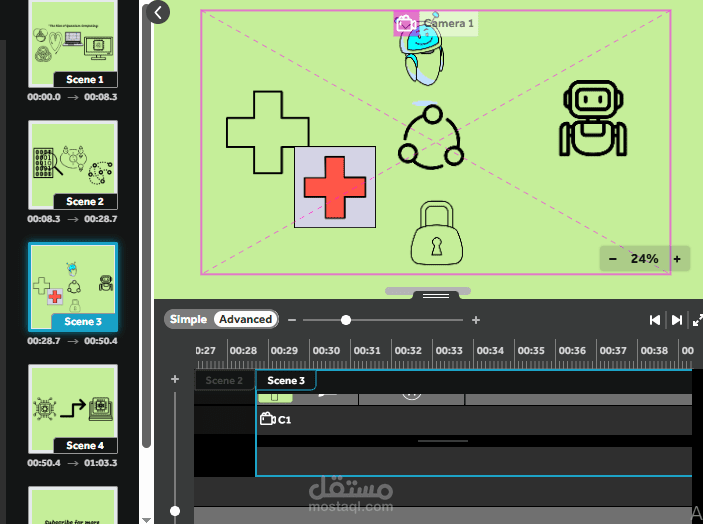Click the 00:34 timeline ruler mark

[x=490, y=351]
